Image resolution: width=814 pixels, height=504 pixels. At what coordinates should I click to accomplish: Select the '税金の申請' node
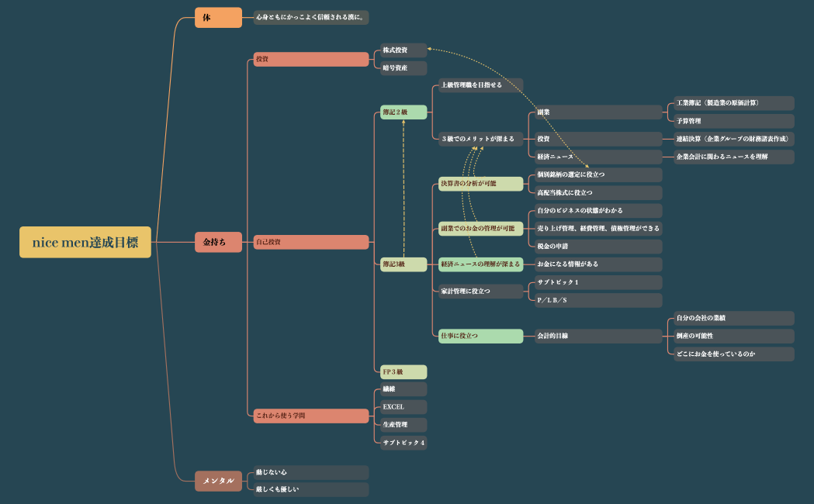click(x=598, y=246)
